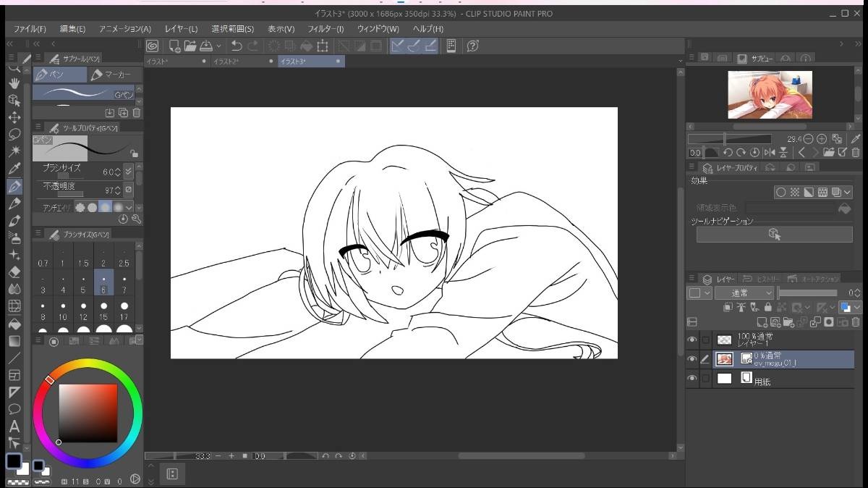Screen dimensions: 868x488
Task: Select the マーカー sub tool group
Action: point(115,75)
